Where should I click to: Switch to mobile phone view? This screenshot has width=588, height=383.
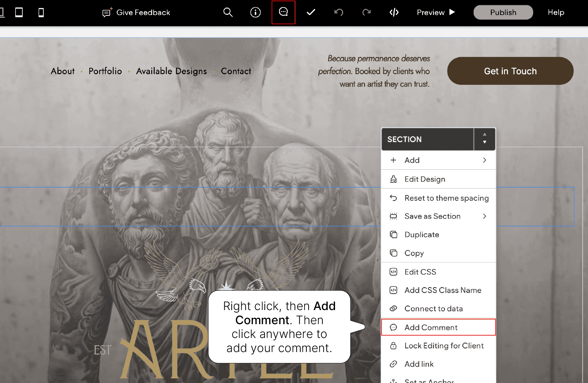tap(41, 13)
